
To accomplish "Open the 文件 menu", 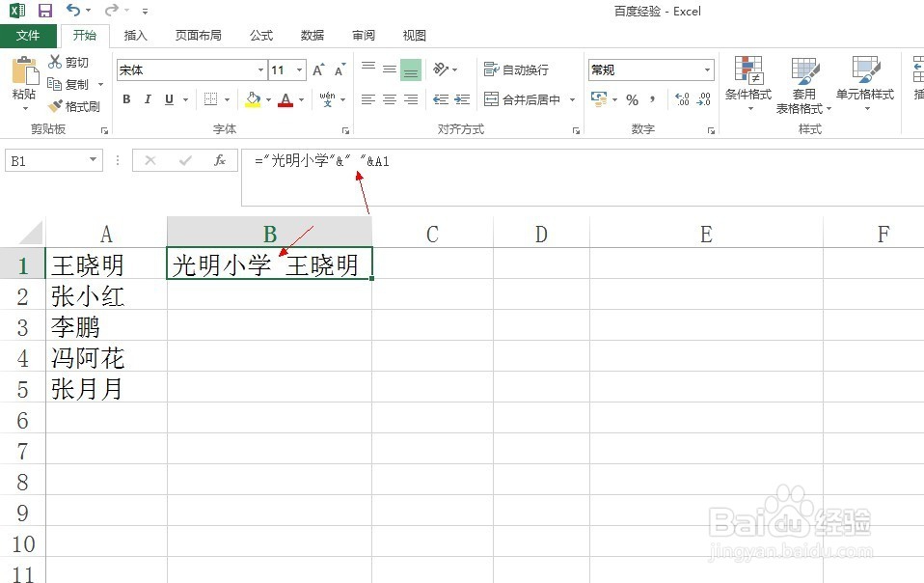I will [29, 35].
